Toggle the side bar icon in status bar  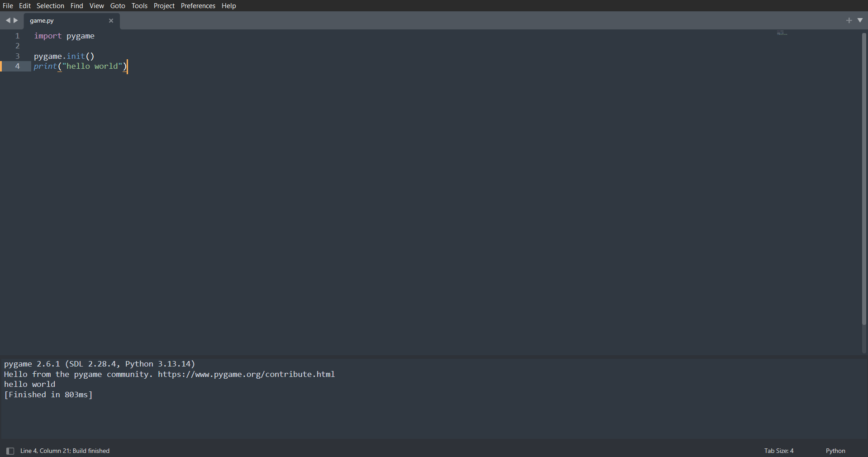[10, 451]
